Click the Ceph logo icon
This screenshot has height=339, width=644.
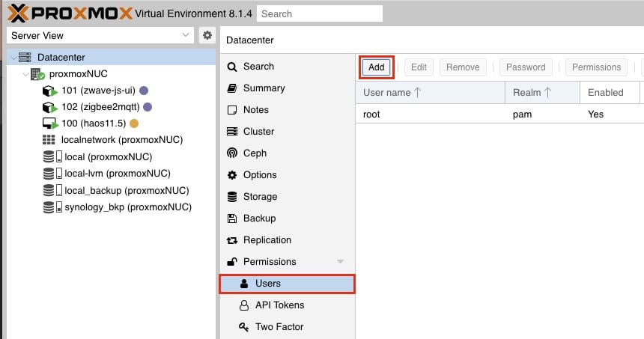232,153
